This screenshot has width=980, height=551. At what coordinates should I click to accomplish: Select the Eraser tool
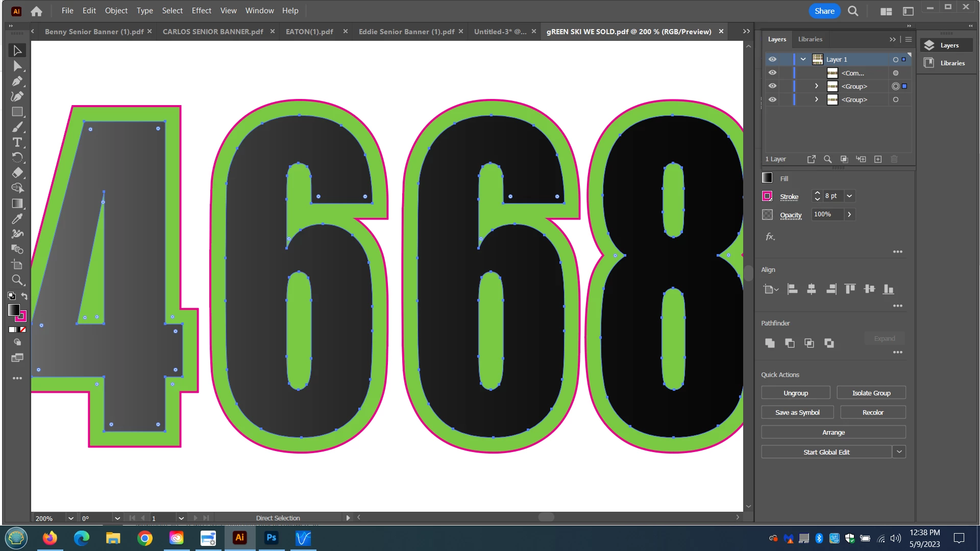(17, 173)
